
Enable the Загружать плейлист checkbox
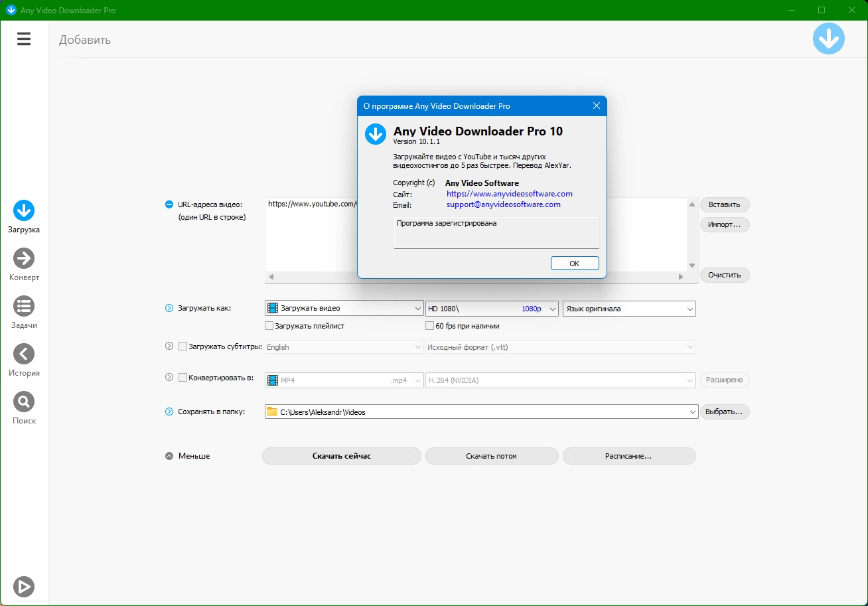pos(269,326)
